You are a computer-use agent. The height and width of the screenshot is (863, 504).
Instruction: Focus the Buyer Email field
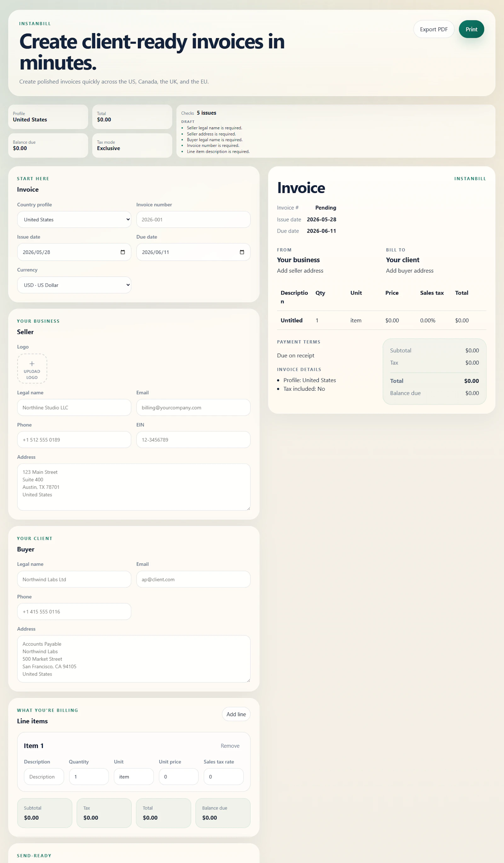click(193, 579)
